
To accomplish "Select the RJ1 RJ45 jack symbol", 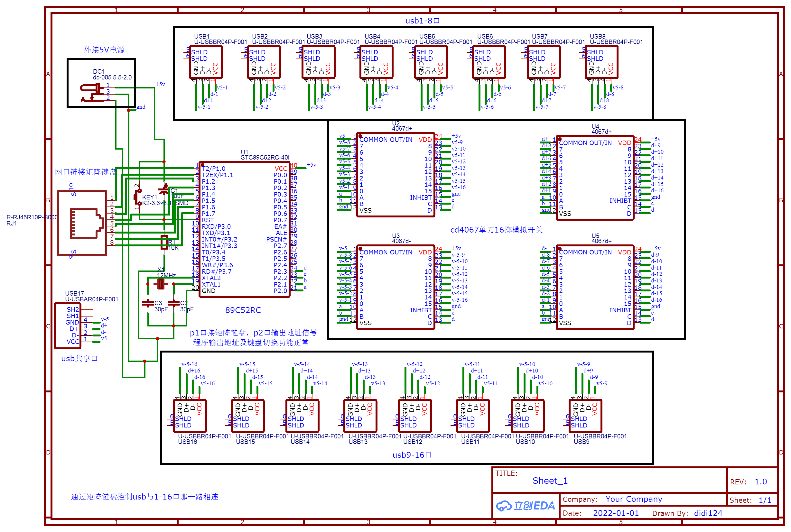I will point(82,223).
